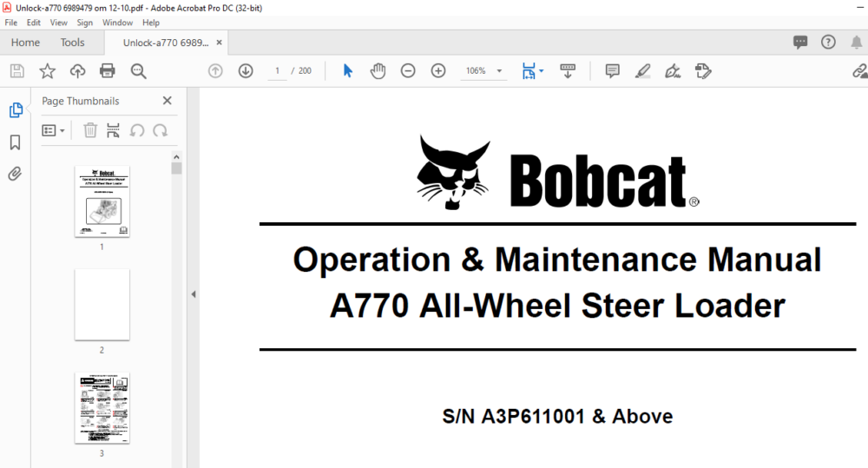Upload file to Document Cloud
The image size is (868, 468).
coord(77,71)
